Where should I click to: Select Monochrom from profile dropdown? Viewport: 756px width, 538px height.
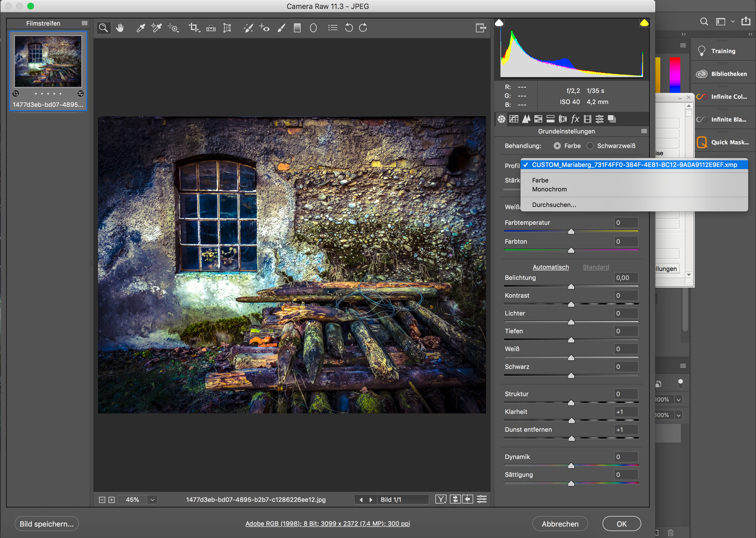click(x=550, y=189)
